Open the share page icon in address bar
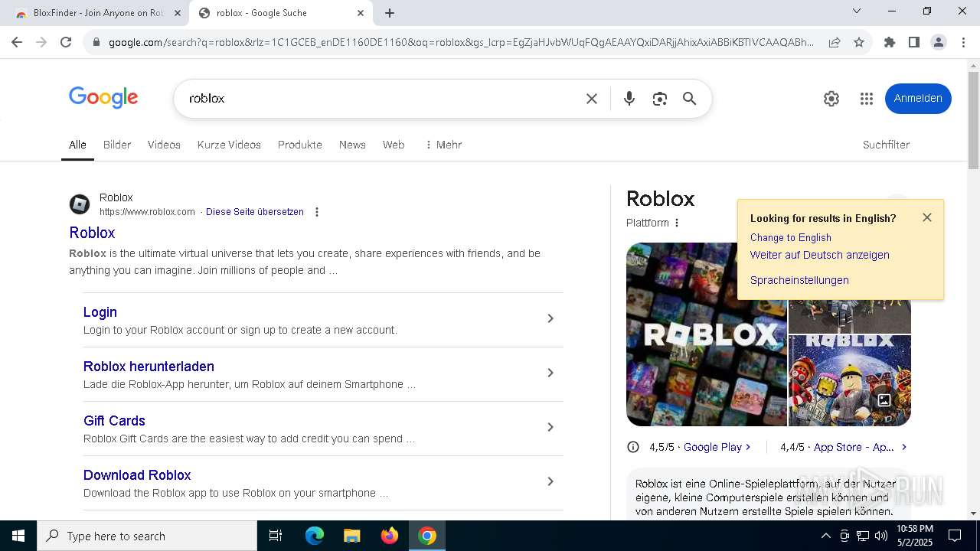 [x=835, y=42]
